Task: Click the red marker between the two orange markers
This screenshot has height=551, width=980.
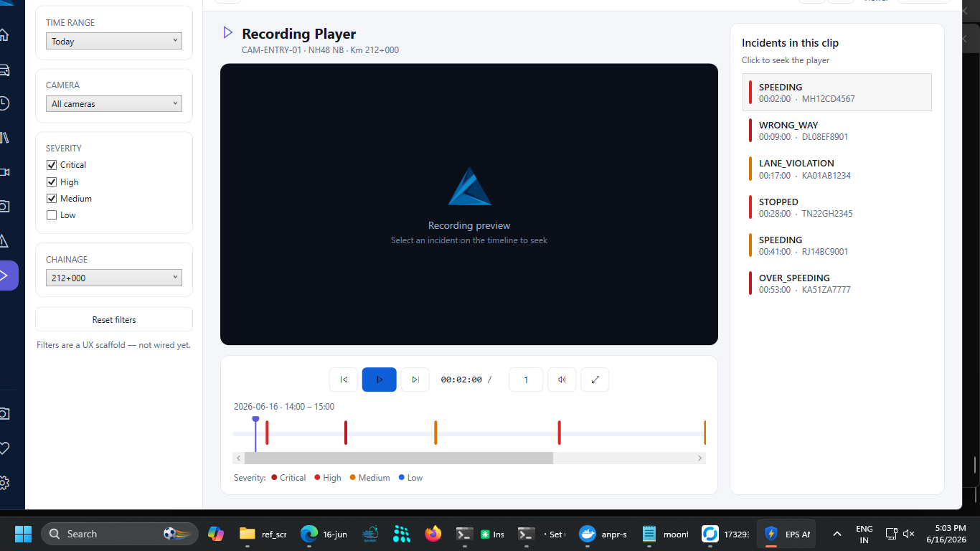Action: point(559,433)
